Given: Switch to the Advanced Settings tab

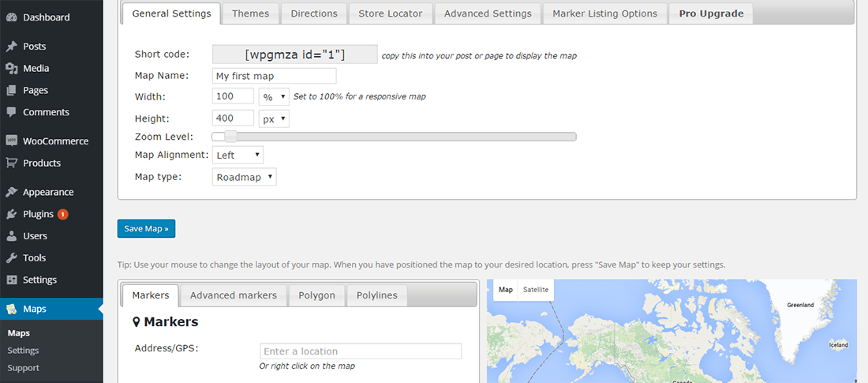Looking at the screenshot, I should [488, 13].
